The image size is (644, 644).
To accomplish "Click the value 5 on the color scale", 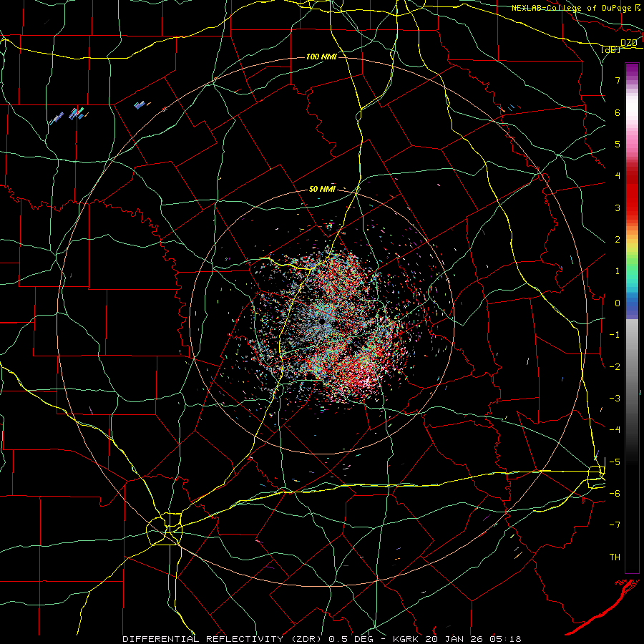I will pos(618,144).
